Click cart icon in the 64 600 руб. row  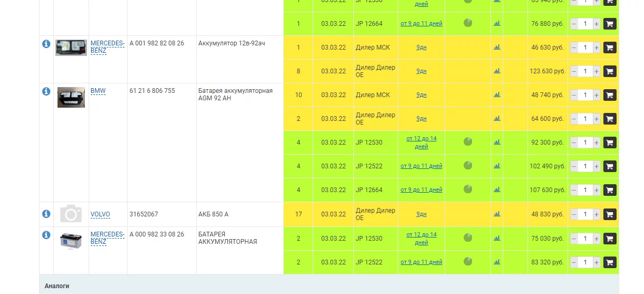tap(610, 119)
